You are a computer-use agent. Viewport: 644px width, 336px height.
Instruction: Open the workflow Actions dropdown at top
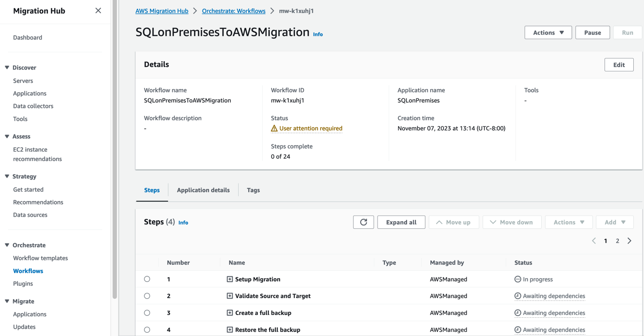pyautogui.click(x=548, y=33)
